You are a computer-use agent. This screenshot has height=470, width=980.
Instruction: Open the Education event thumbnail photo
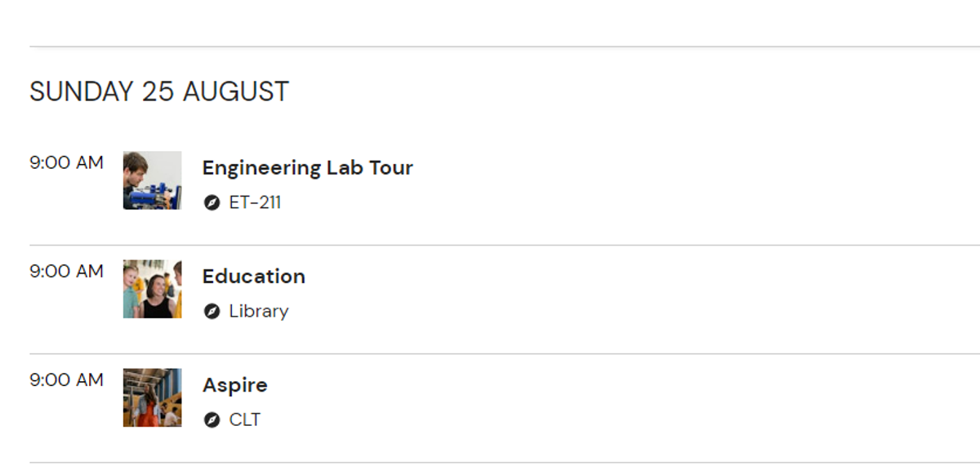click(x=153, y=289)
